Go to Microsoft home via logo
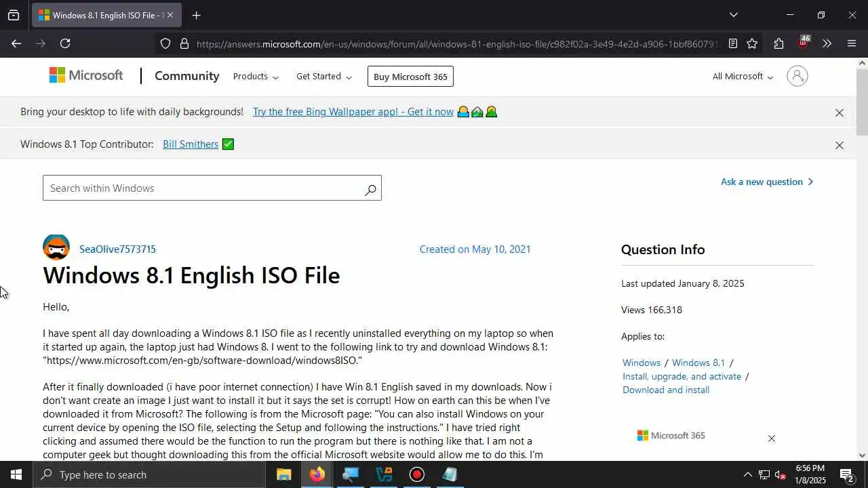This screenshot has width=868, height=488. (86, 75)
